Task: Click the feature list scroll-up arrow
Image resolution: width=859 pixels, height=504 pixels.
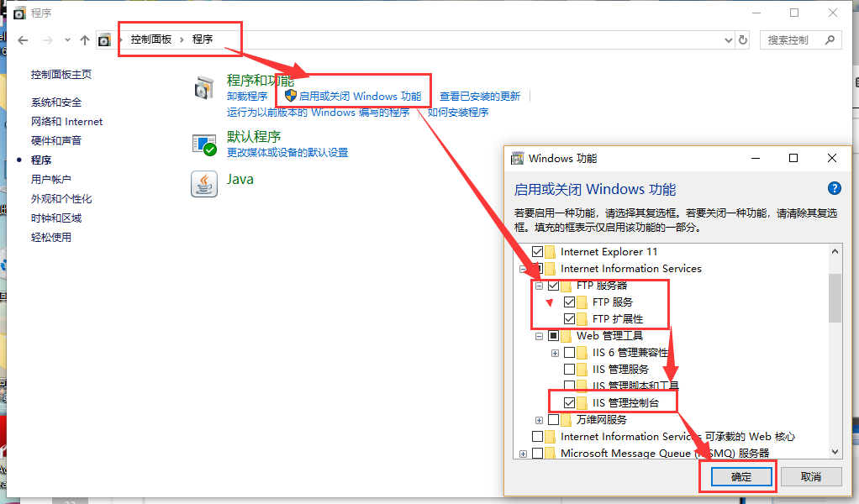Action: 835,252
